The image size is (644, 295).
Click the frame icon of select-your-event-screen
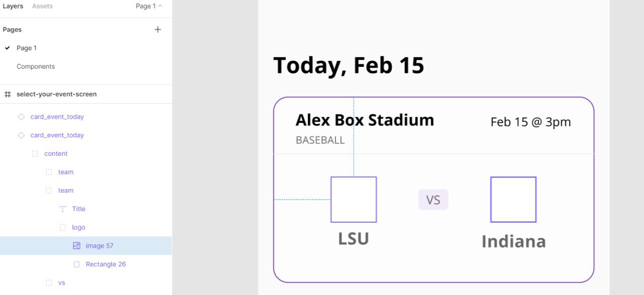(x=8, y=94)
